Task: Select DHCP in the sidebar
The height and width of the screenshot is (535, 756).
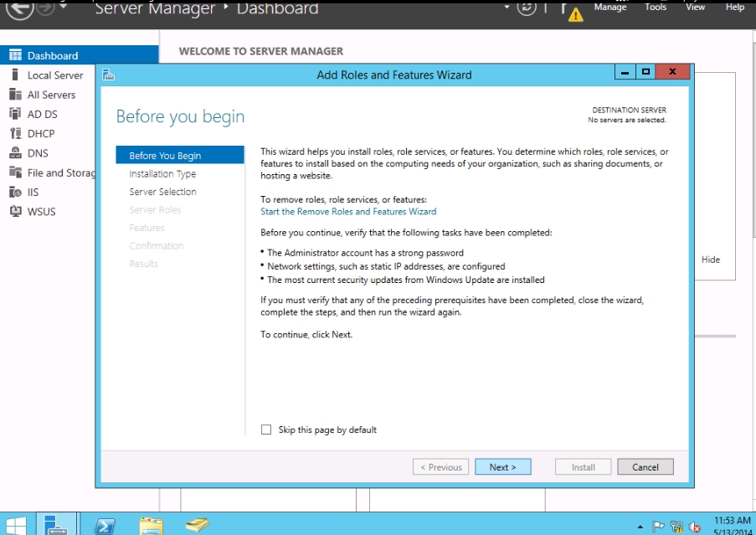Action: 48,133
